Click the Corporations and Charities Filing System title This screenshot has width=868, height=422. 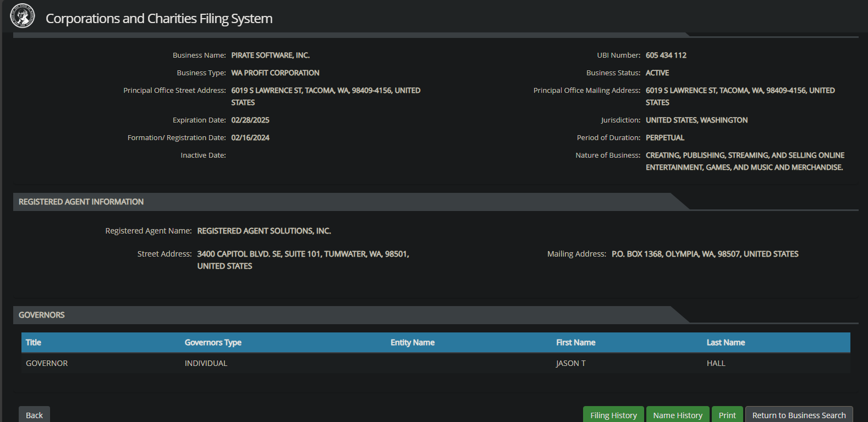tap(159, 18)
